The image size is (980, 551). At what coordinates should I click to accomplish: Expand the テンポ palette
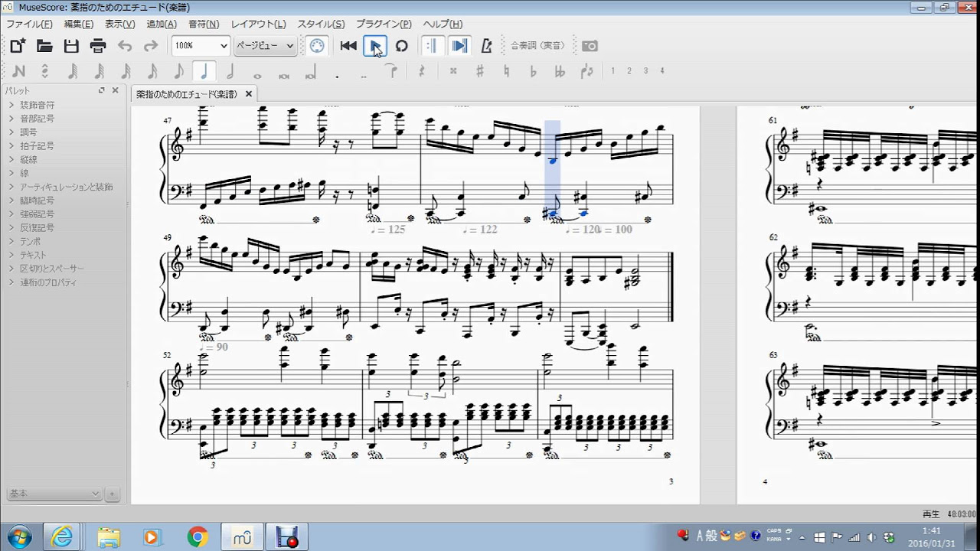click(x=31, y=242)
